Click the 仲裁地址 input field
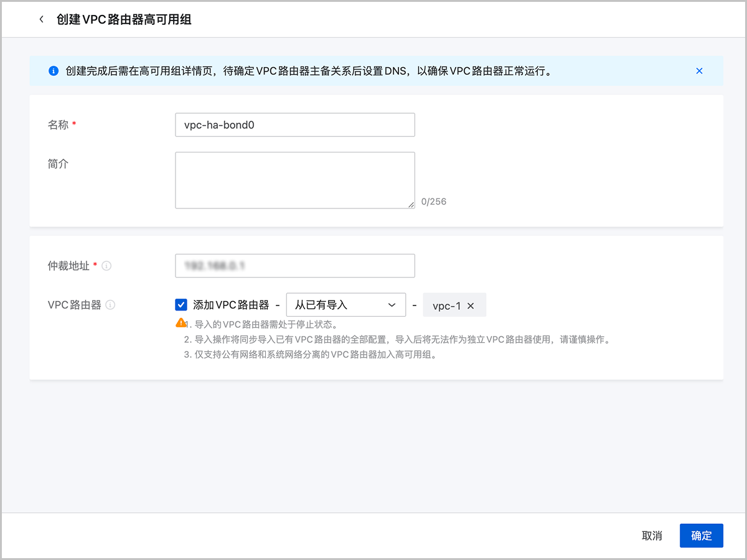The height and width of the screenshot is (560, 747). coord(294,266)
